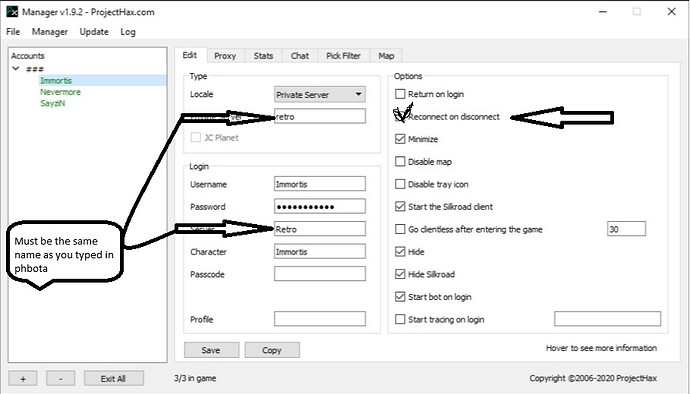Click the Profile input field
Screen dimensions: 690x394
(x=319, y=319)
